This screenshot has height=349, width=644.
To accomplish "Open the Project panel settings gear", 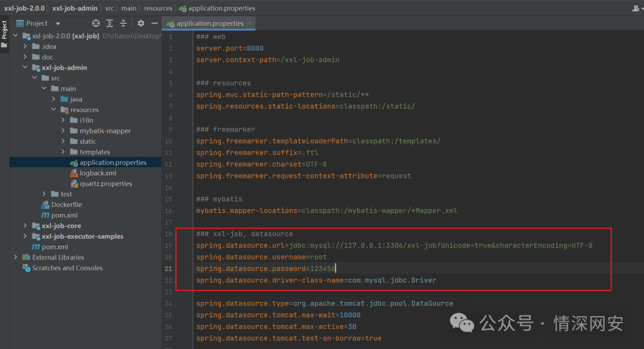I will [x=141, y=23].
